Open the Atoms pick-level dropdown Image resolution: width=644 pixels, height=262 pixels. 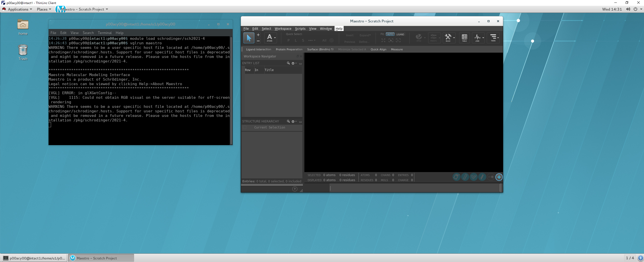(x=271, y=38)
